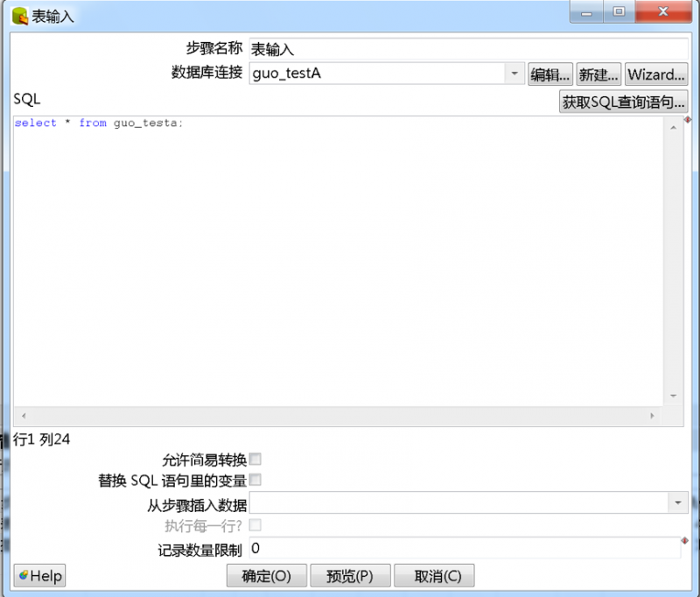Preview data using the 预览(P) button
The image size is (700, 597).
tap(350, 576)
